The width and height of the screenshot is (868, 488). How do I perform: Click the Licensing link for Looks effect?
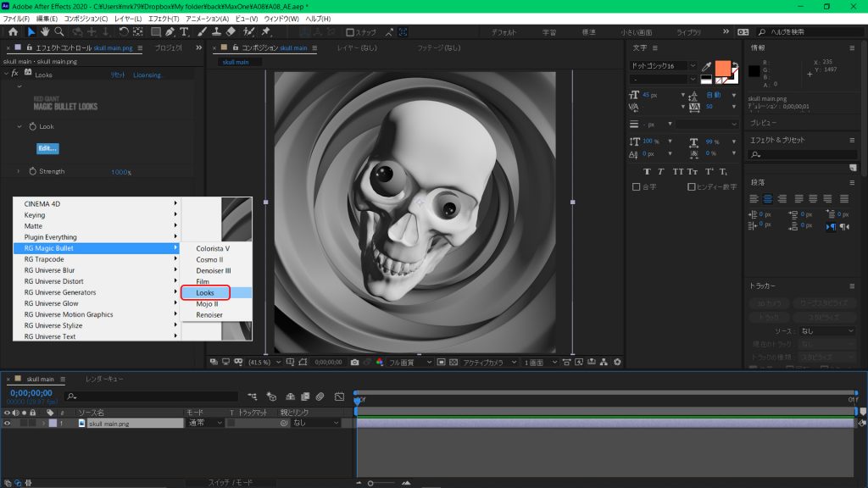pos(147,75)
